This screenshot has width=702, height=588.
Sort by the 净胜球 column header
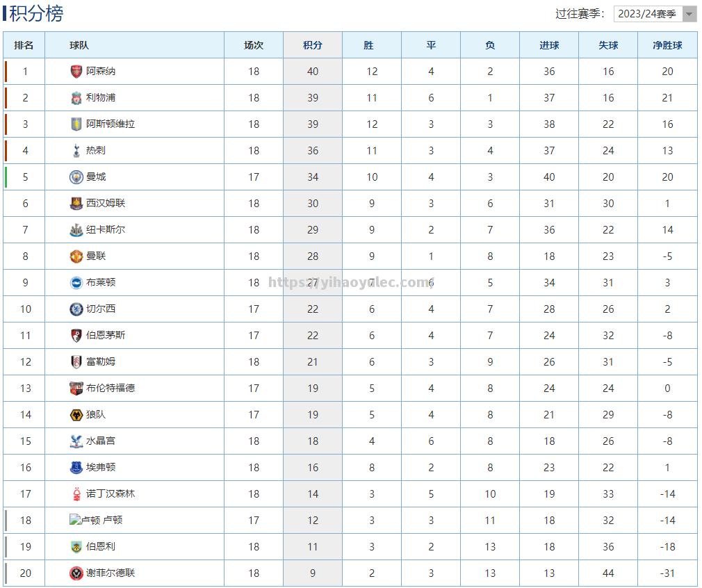[667, 45]
